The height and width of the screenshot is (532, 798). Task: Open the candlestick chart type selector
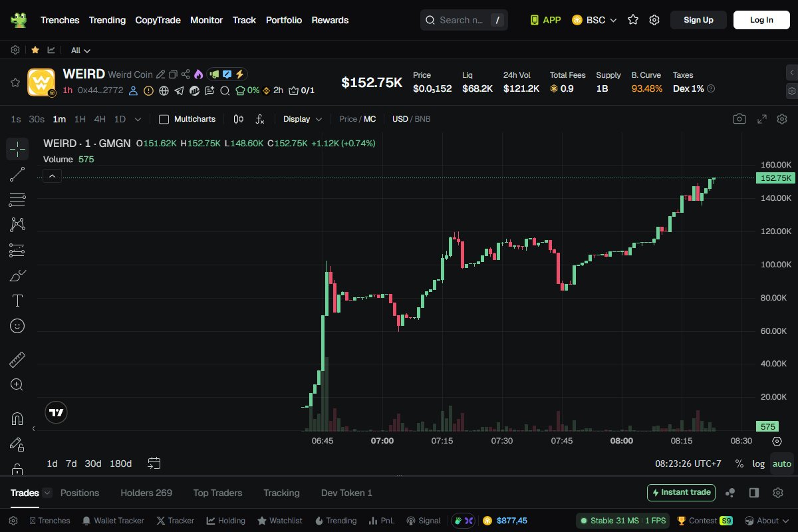pos(239,119)
